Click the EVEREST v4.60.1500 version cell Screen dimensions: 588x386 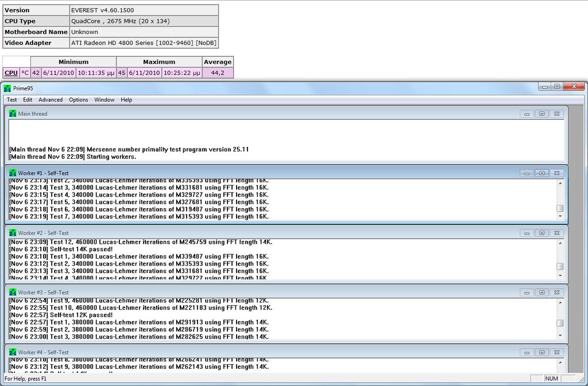(144, 10)
